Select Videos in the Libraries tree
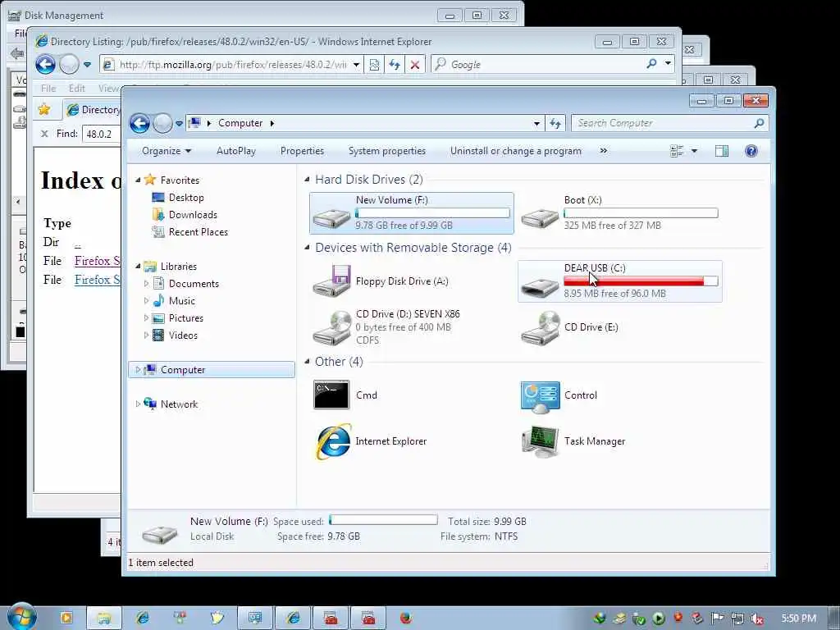The image size is (840, 630). click(183, 336)
